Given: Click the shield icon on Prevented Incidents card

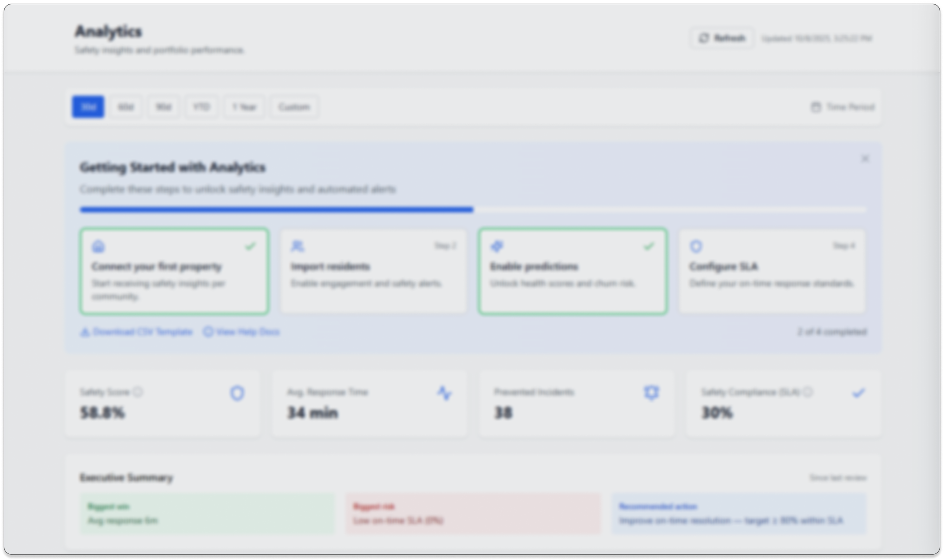Looking at the screenshot, I should (x=652, y=394).
